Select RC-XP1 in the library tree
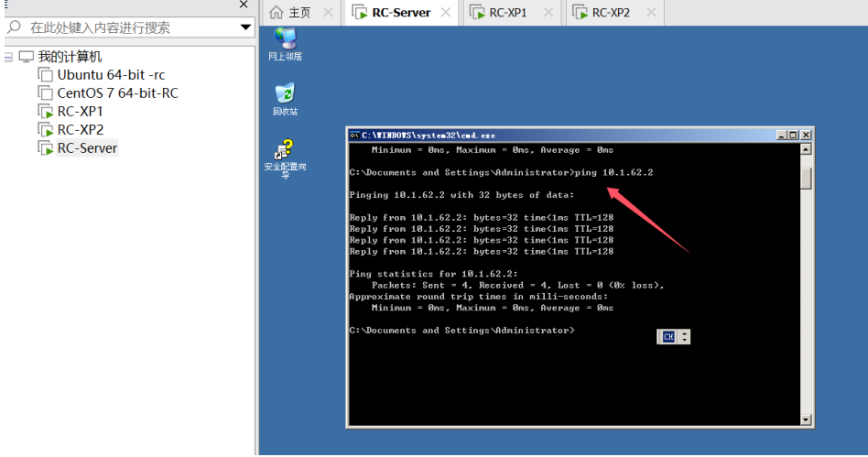Screen dimensions: 868x457 [80, 112]
